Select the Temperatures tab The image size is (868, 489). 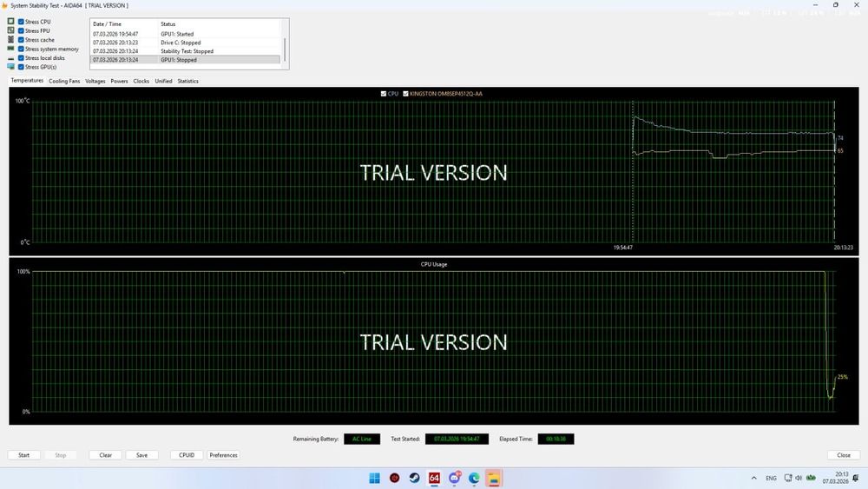click(x=27, y=80)
